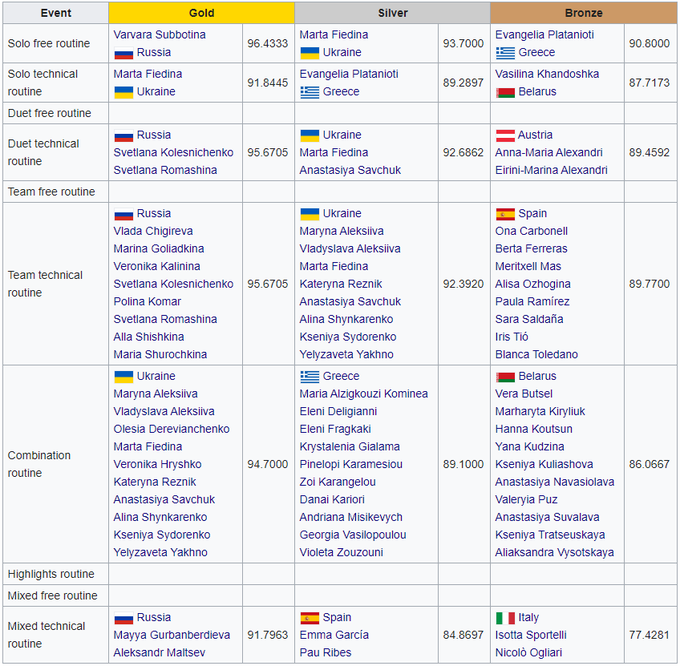Go to Aleksandr Maltsev's page

point(160,653)
